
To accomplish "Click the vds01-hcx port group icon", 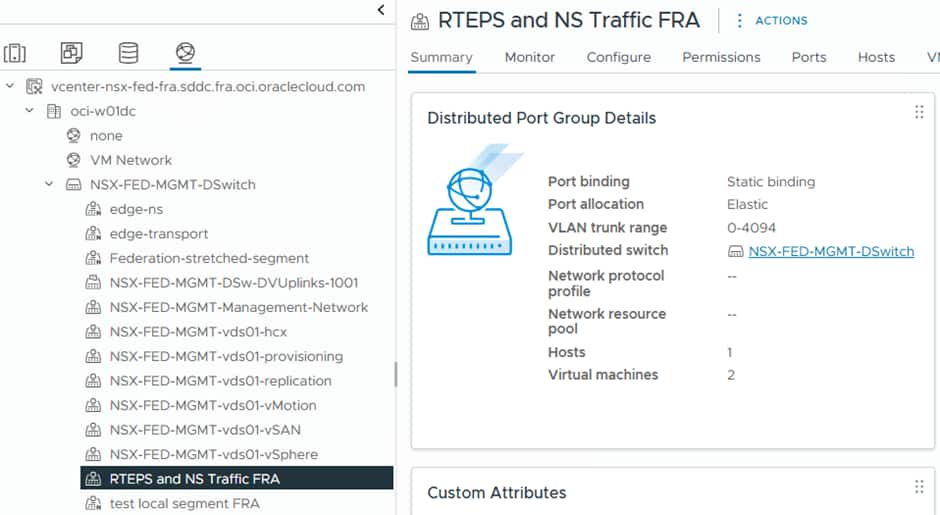I will [93, 332].
